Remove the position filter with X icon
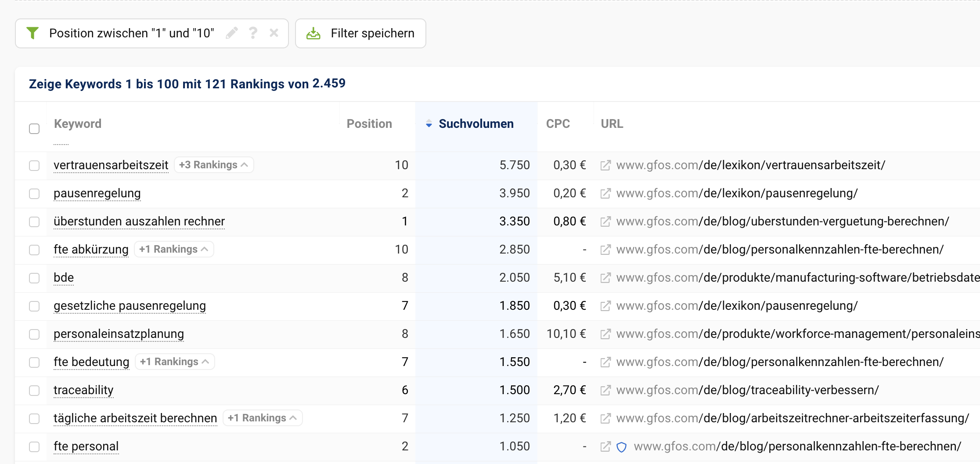The width and height of the screenshot is (980, 464). (x=274, y=33)
